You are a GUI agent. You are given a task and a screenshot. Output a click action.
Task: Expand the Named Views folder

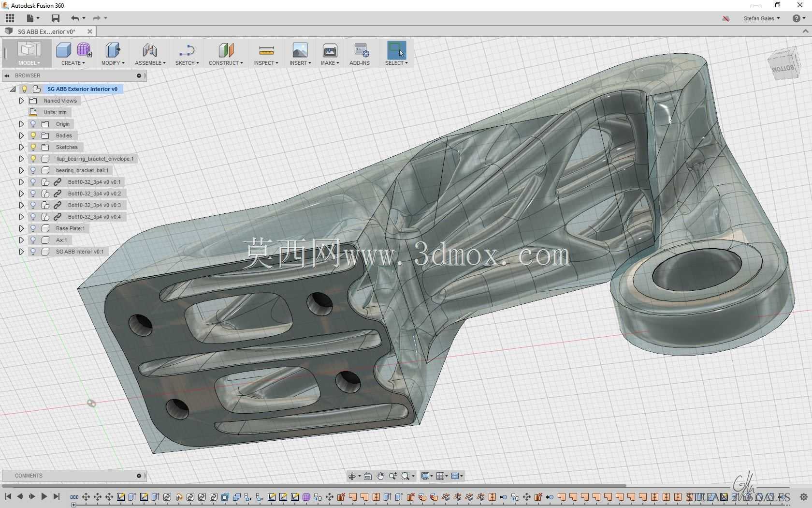pyautogui.click(x=21, y=101)
